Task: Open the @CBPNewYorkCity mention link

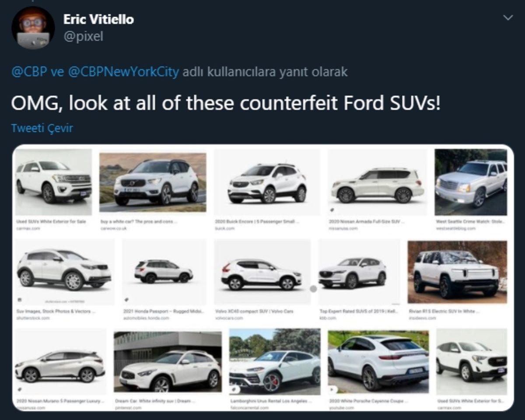Action: pyautogui.click(x=123, y=72)
